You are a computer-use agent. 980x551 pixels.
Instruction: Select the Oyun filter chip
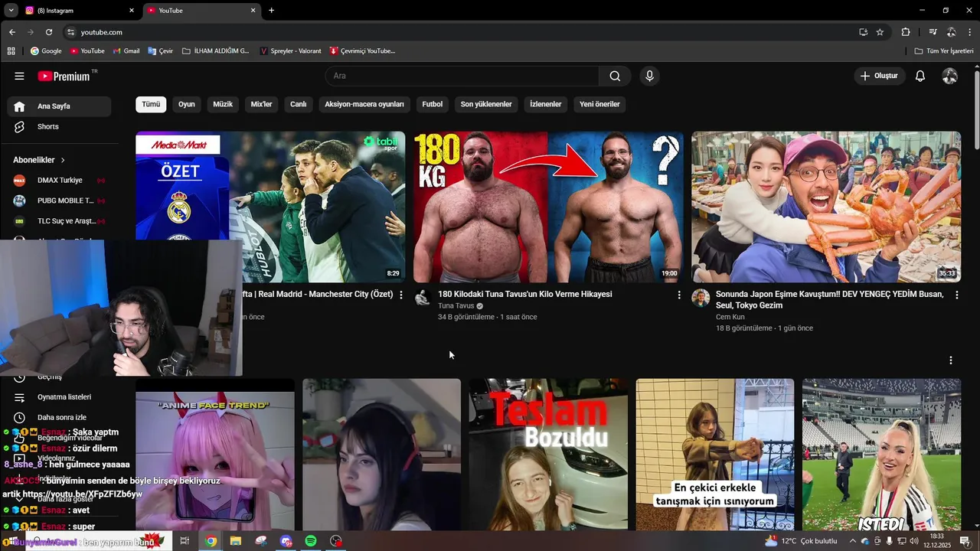pyautogui.click(x=187, y=104)
